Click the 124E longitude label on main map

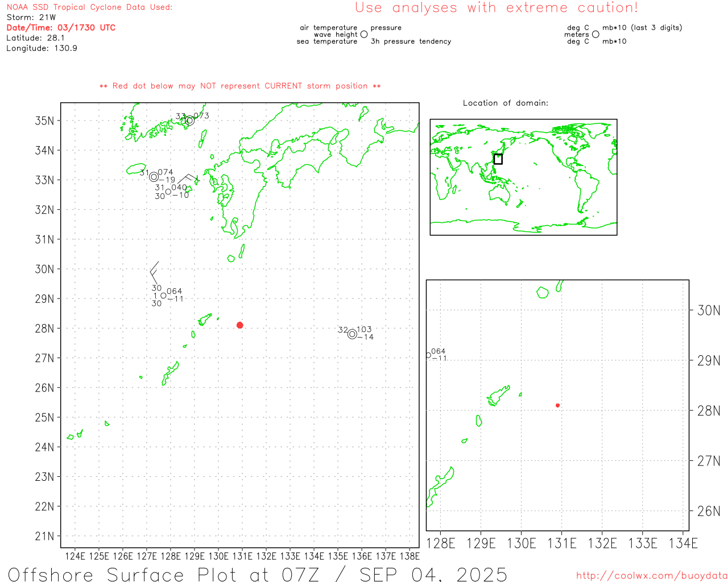(75, 556)
